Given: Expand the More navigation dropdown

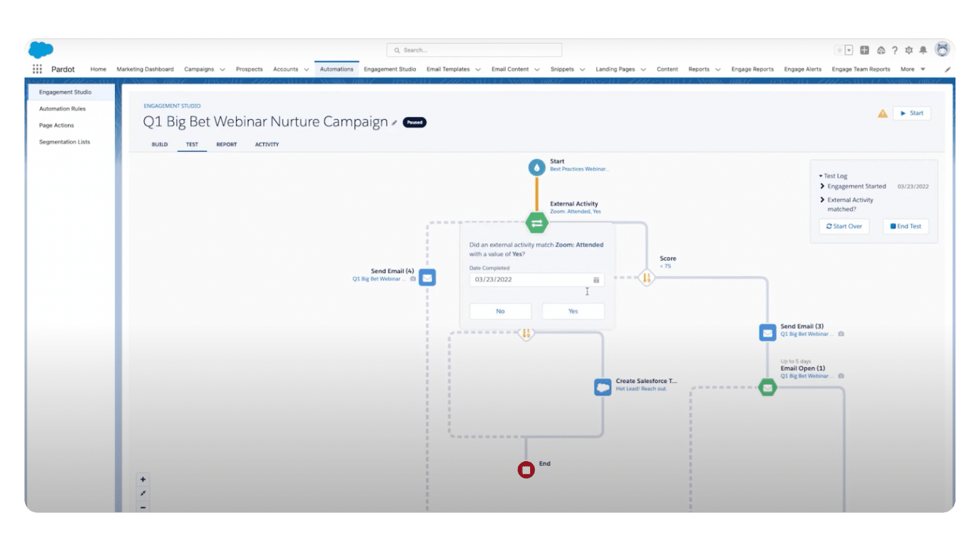Looking at the screenshot, I should point(923,69).
